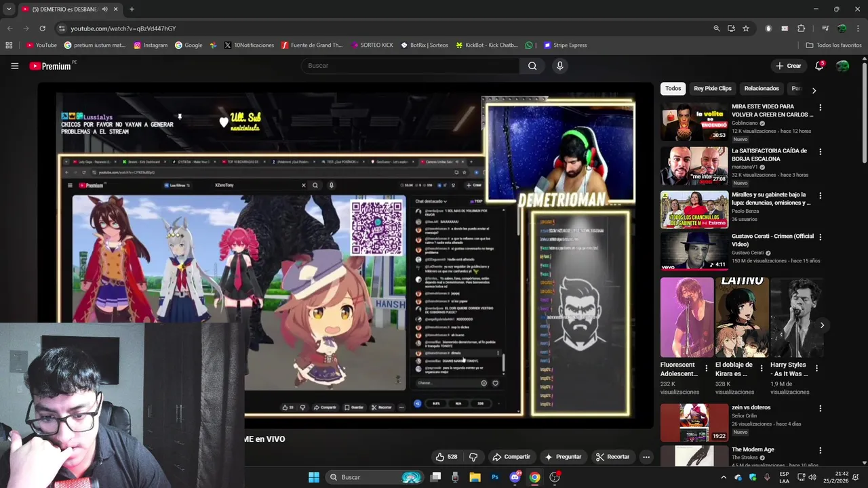
Task: Open options for La SATISFACTORIA CAÍDA video
Action: point(820,152)
